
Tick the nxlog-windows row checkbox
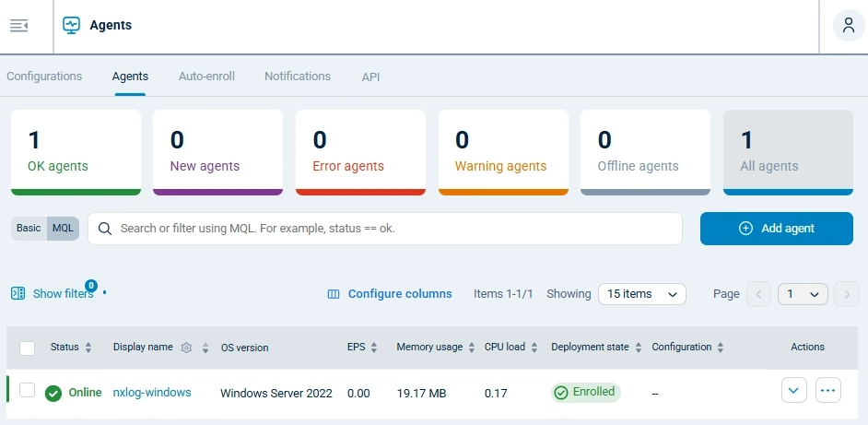coord(27,390)
